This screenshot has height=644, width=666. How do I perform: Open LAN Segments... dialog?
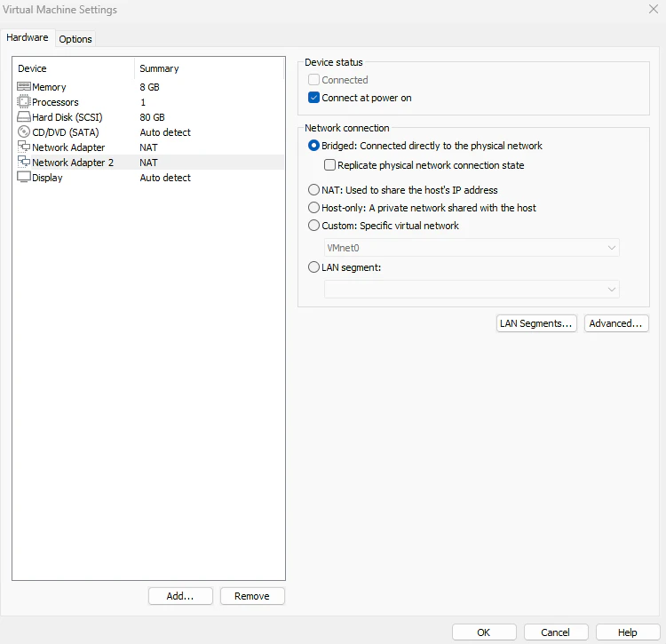(536, 323)
